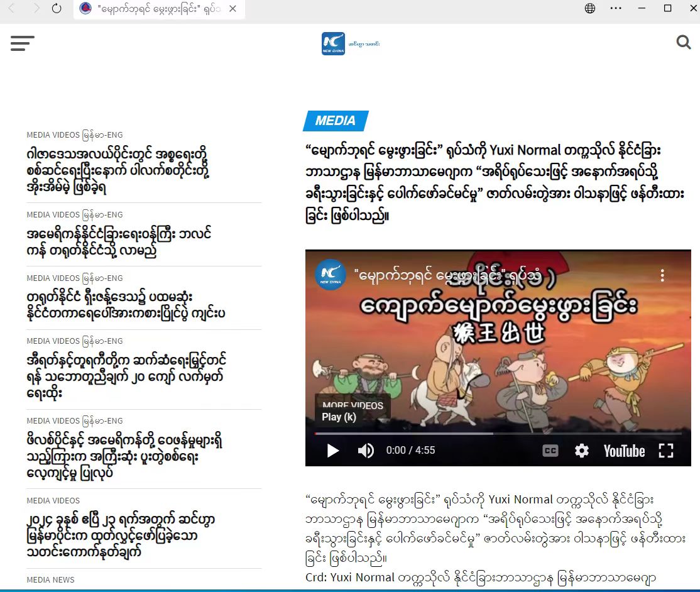
Task: Close the current browser tab
Action: tap(233, 9)
